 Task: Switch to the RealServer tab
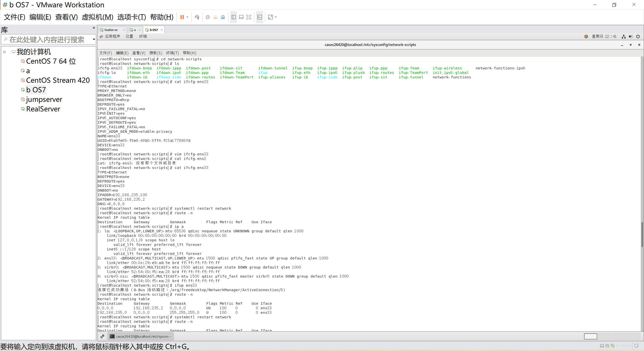point(111,30)
